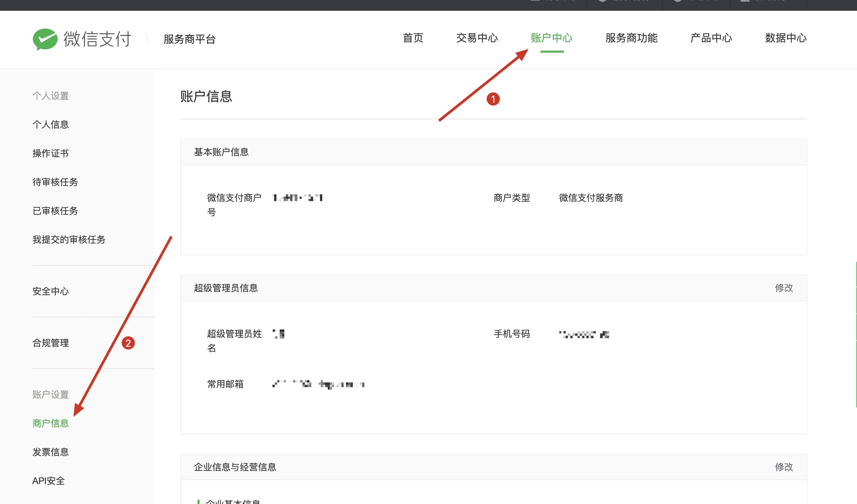Open 安全中心 in the sidebar
The image size is (857, 504).
(51, 291)
